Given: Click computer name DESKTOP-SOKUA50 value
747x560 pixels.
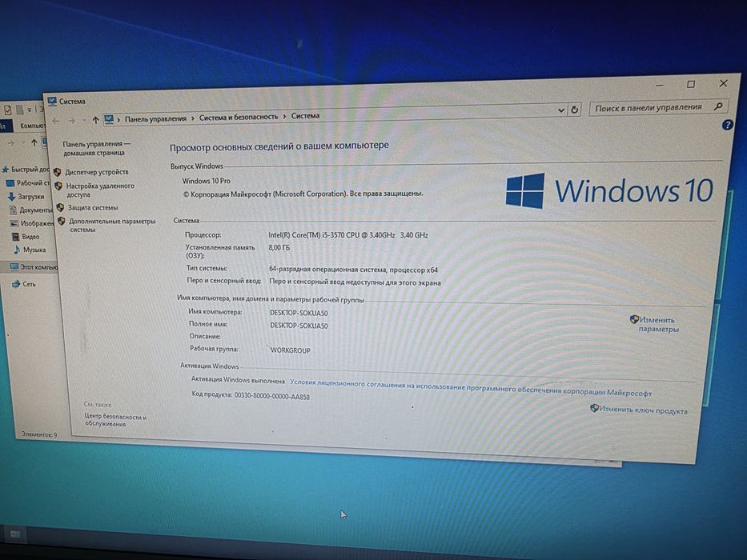Looking at the screenshot, I should click(299, 313).
